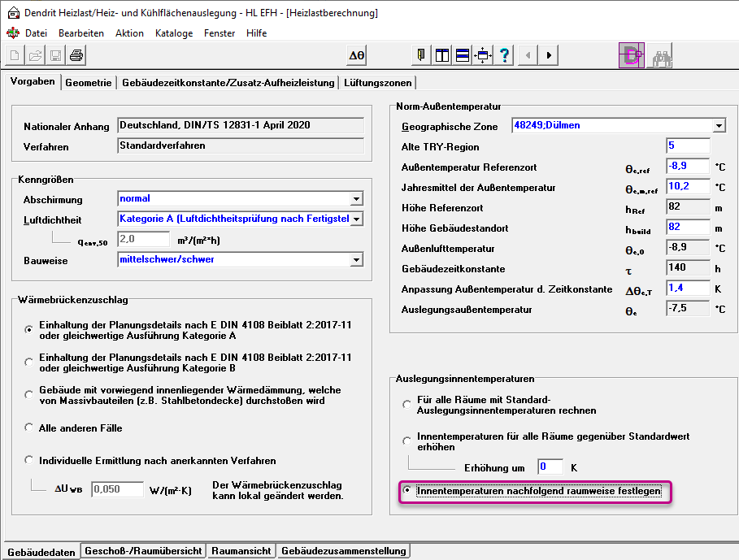The width and height of the screenshot is (739, 560).
Task: Click the application icon beside the Datei menu
Action: [13, 33]
